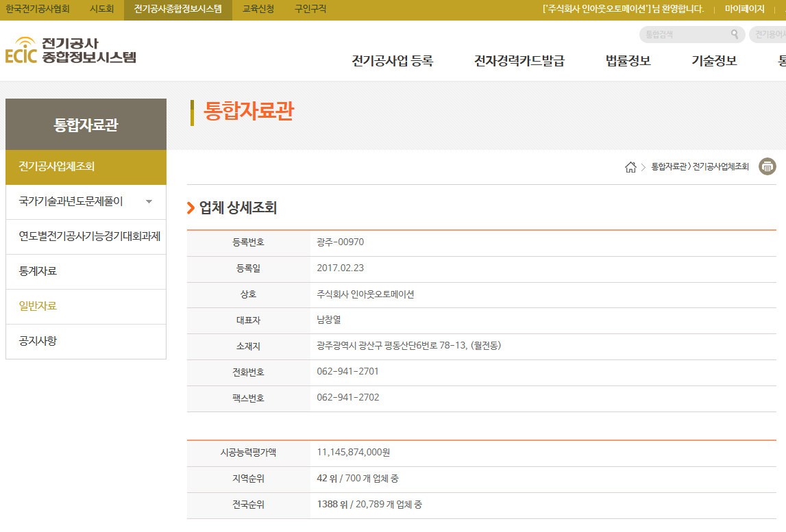The width and height of the screenshot is (786, 532).
Task: Open 마이페이지 link
Action: (744, 9)
